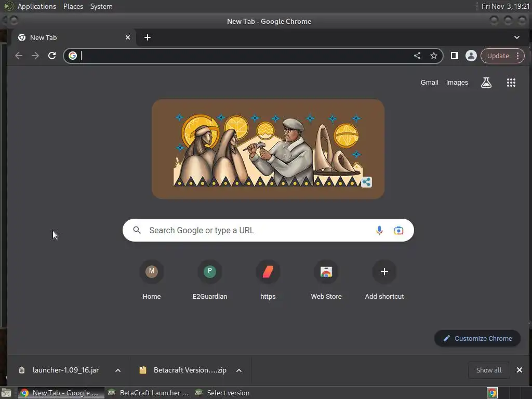Close the downloads bar

point(519,370)
